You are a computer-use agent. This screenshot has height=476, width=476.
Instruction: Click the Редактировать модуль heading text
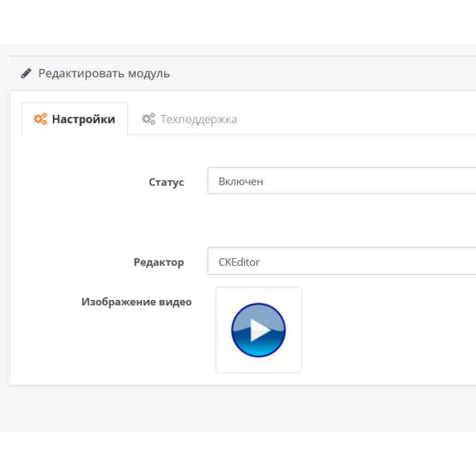coord(104,73)
